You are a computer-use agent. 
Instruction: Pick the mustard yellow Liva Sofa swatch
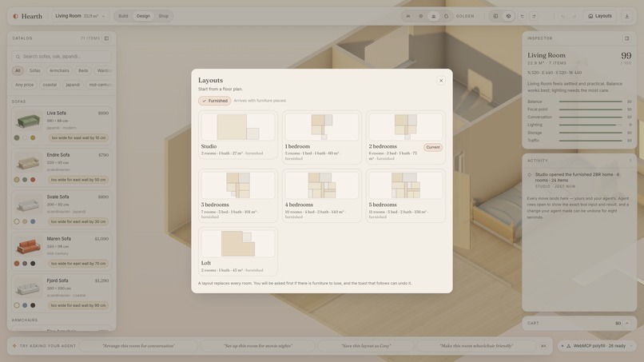coord(33,137)
